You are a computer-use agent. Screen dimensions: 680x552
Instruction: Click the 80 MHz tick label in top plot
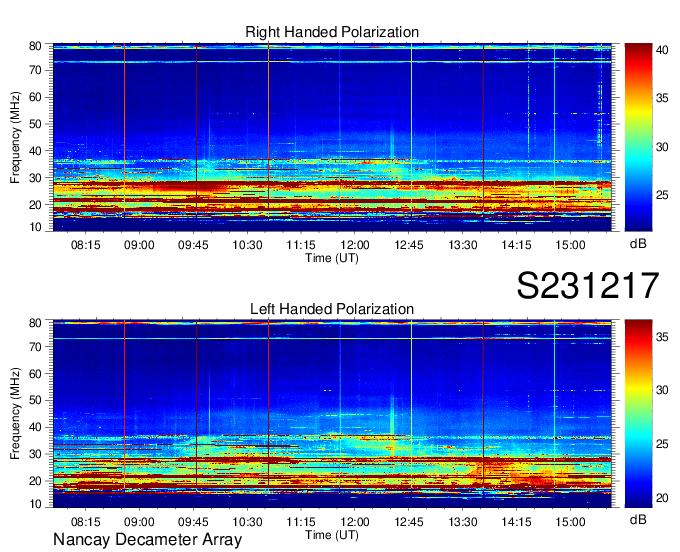point(35,46)
